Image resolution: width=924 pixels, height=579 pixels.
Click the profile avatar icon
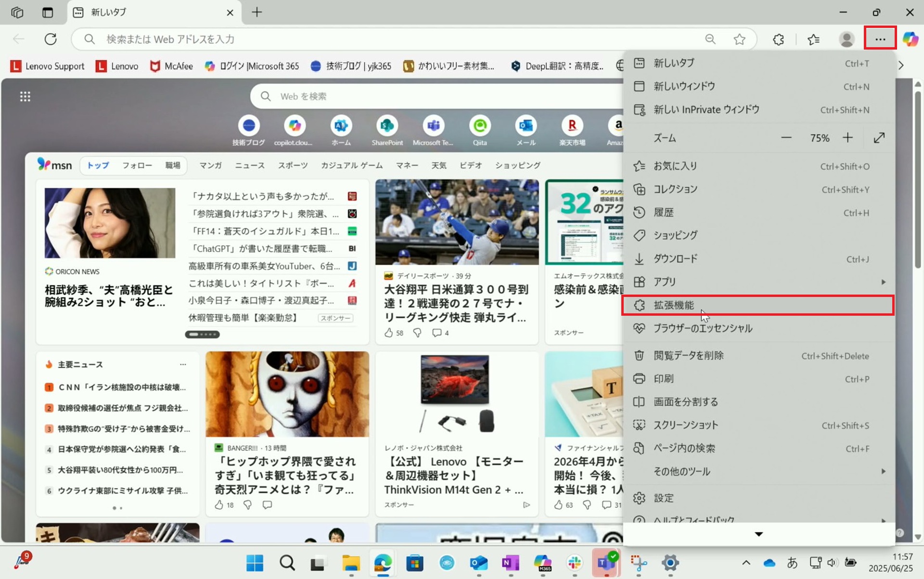846,39
